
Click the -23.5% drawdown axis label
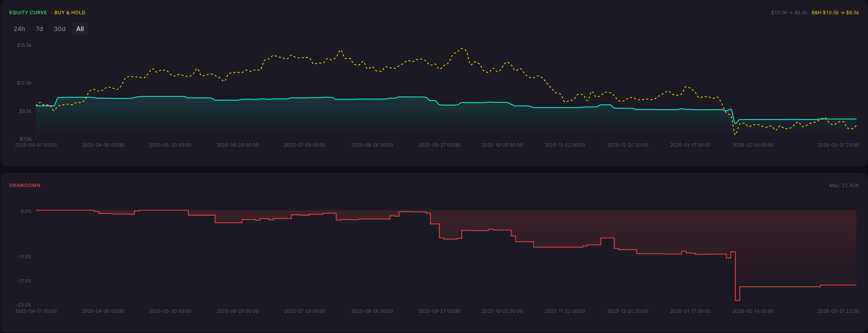[24, 305]
